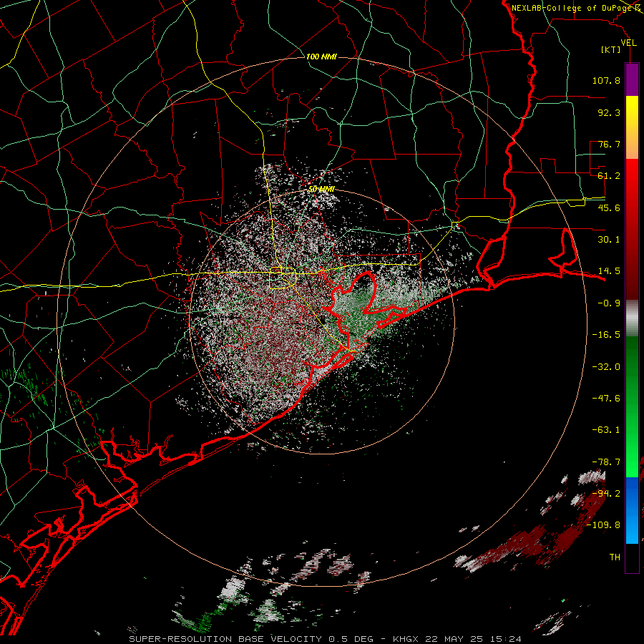The height and width of the screenshot is (644, 644).
Task: Pick the red segment of the color bar
Action: pos(632,229)
